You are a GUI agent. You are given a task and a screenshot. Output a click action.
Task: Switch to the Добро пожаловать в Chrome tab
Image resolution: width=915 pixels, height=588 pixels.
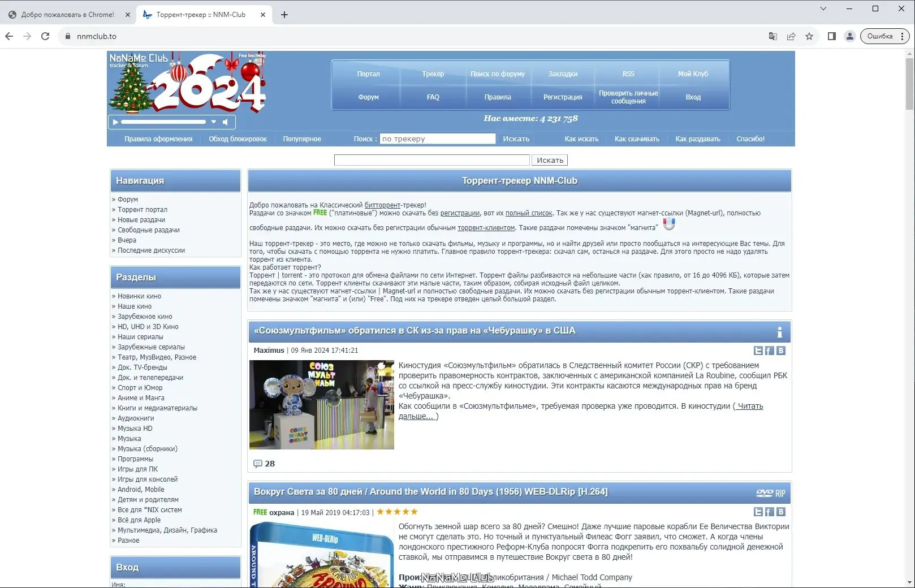tap(68, 15)
